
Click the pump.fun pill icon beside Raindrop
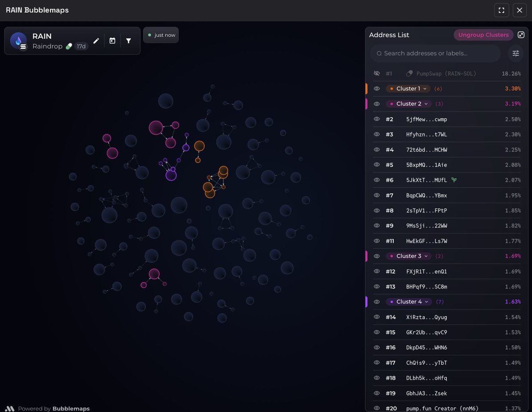pyautogui.click(x=69, y=46)
